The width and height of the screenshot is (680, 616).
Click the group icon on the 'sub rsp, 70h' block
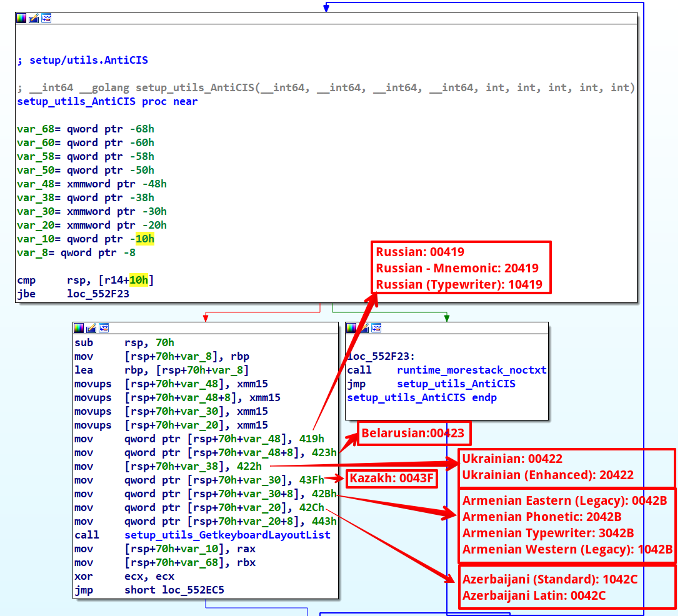[x=104, y=328]
